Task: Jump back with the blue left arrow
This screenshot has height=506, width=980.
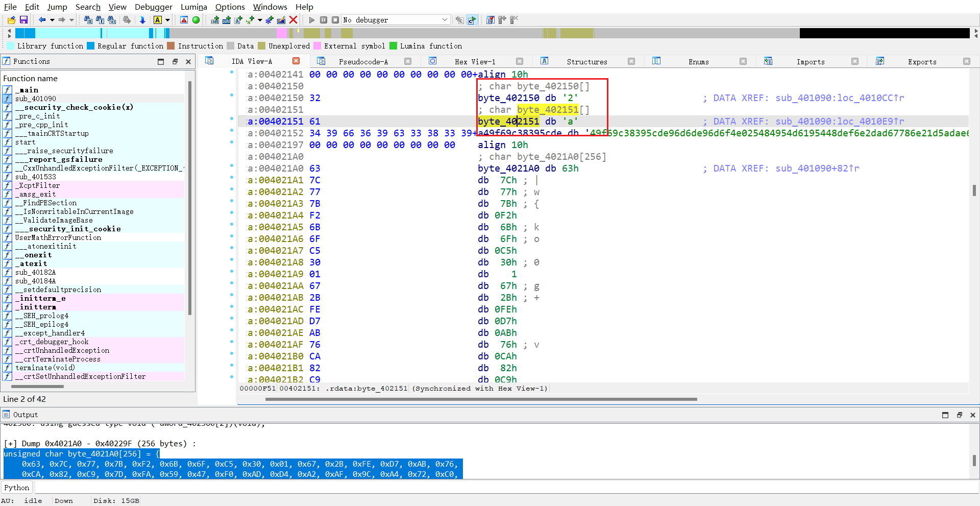Action: 42,20
